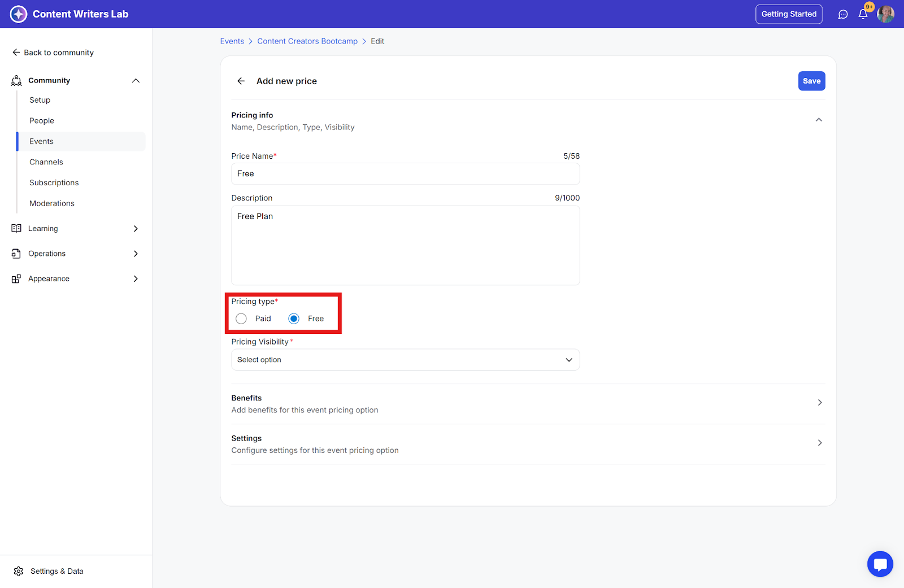Image resolution: width=904 pixels, height=588 pixels.
Task: Open the Pricing Visibility dropdown
Action: 406,360
